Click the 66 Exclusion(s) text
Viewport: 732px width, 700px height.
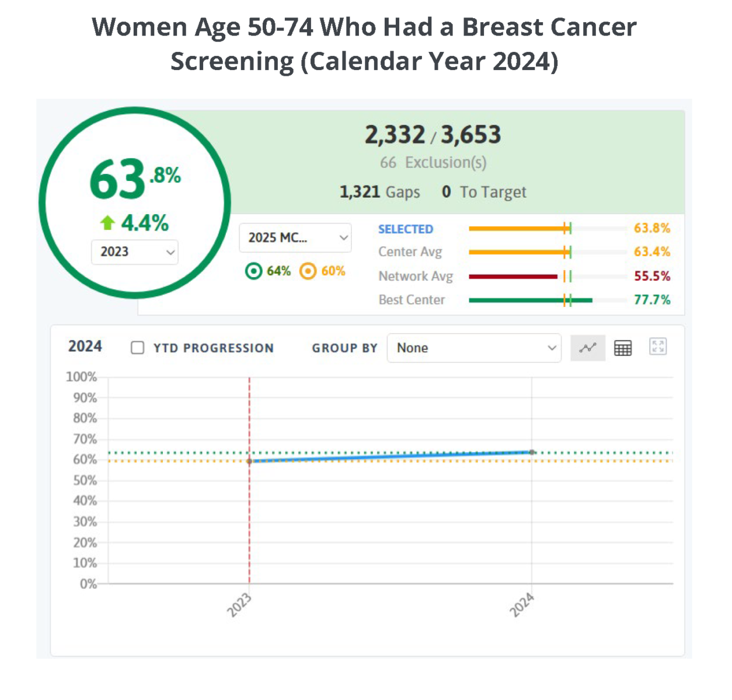point(433,163)
